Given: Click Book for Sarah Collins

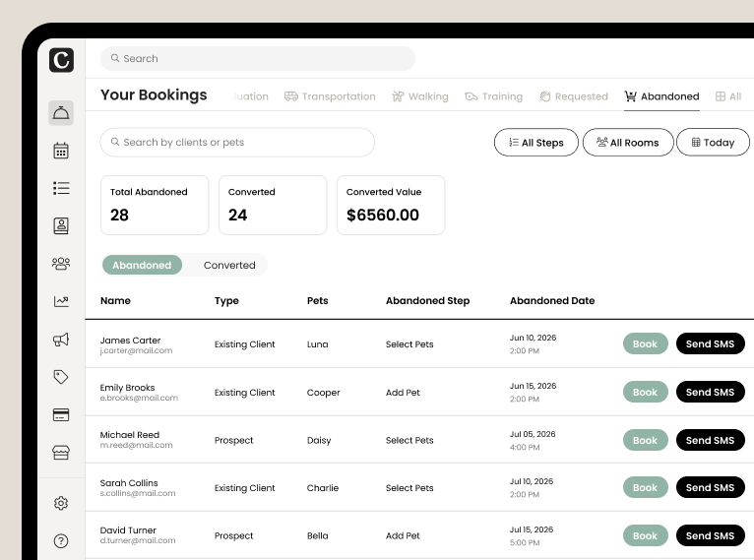Looking at the screenshot, I should pyautogui.click(x=646, y=487).
